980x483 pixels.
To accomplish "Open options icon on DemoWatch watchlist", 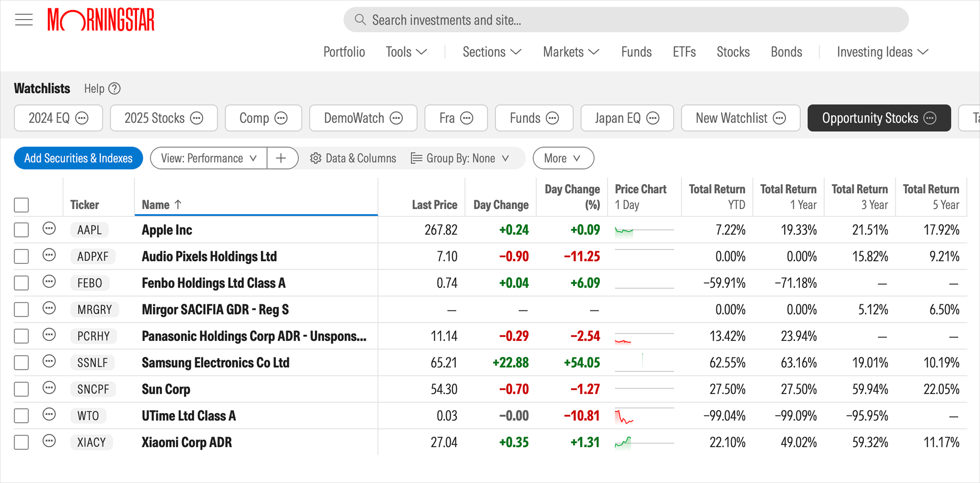I will click(396, 118).
